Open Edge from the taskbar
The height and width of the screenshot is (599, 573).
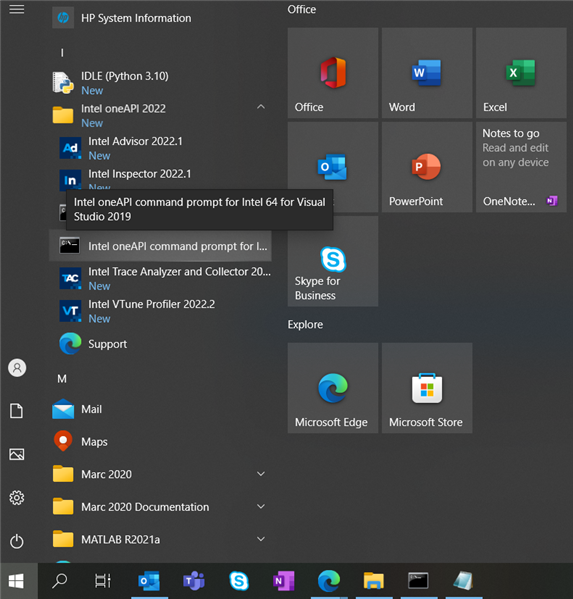pyautogui.click(x=329, y=581)
